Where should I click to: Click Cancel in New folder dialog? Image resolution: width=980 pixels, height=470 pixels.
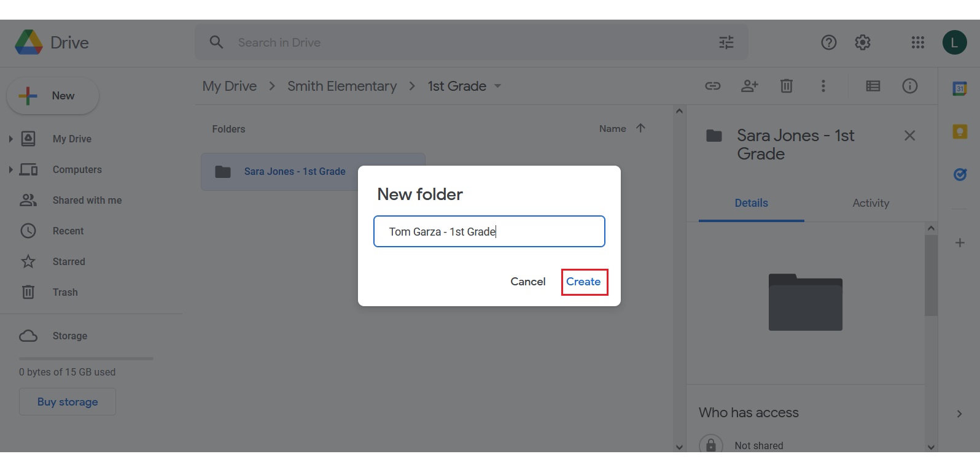pos(528,282)
